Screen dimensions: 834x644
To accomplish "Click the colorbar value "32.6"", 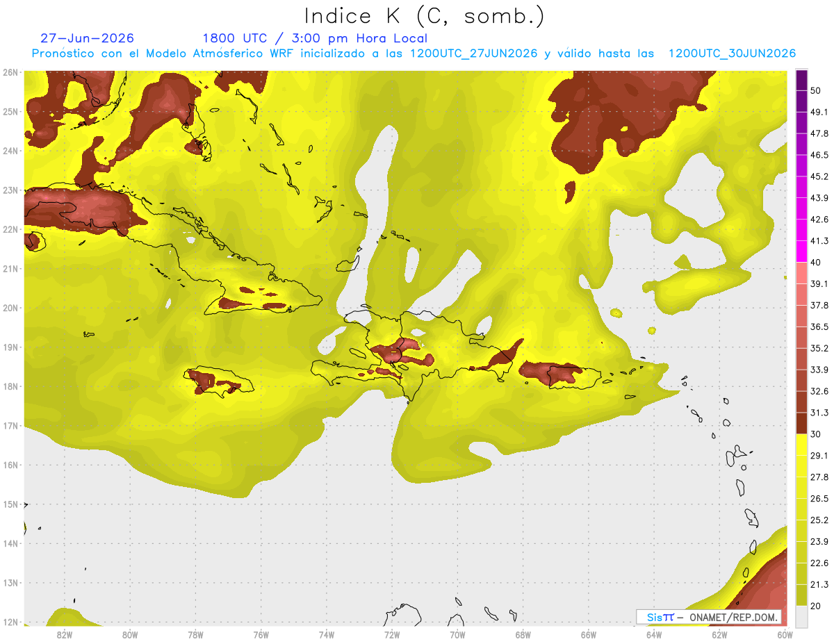I will 819,391.
